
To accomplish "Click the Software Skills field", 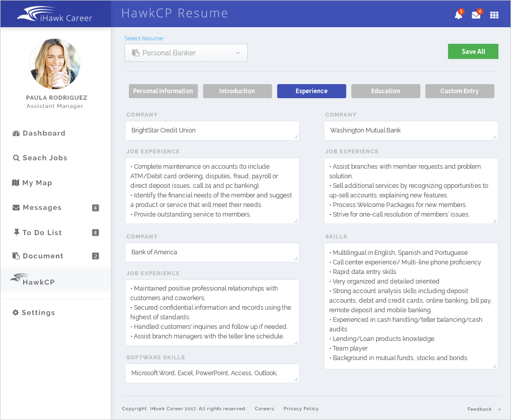I will (212, 373).
